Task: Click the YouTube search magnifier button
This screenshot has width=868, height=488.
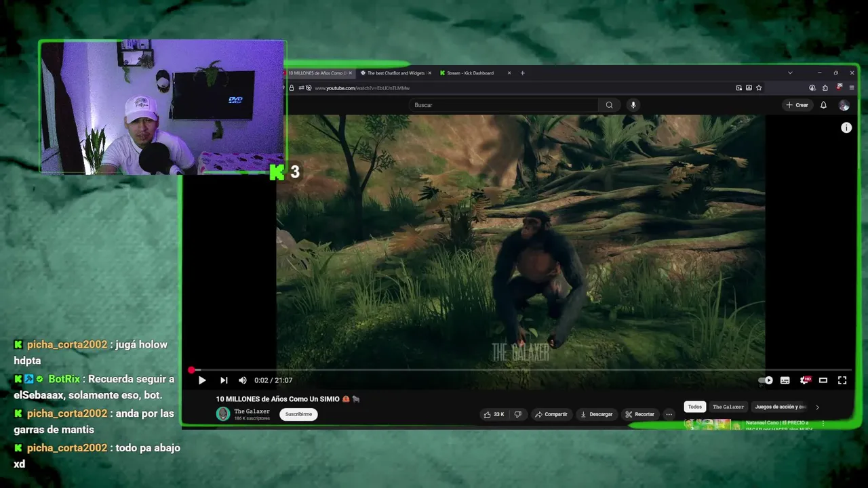Action: (609, 105)
